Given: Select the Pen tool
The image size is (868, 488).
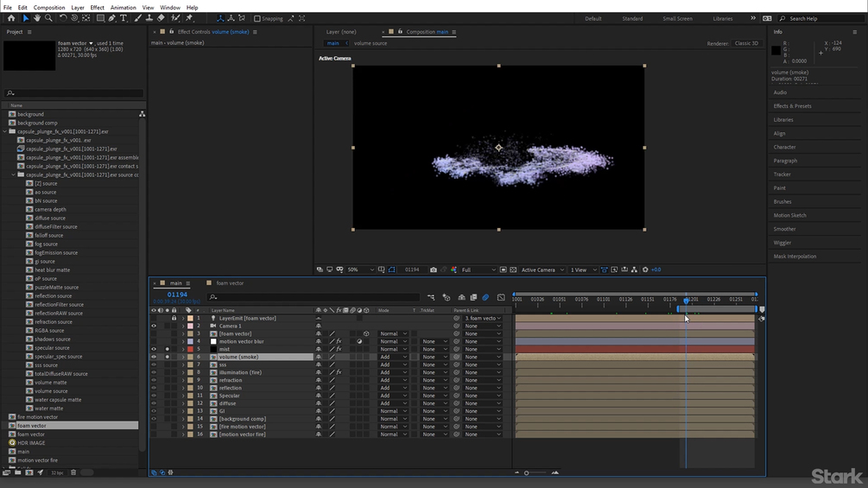Looking at the screenshot, I should (x=112, y=18).
